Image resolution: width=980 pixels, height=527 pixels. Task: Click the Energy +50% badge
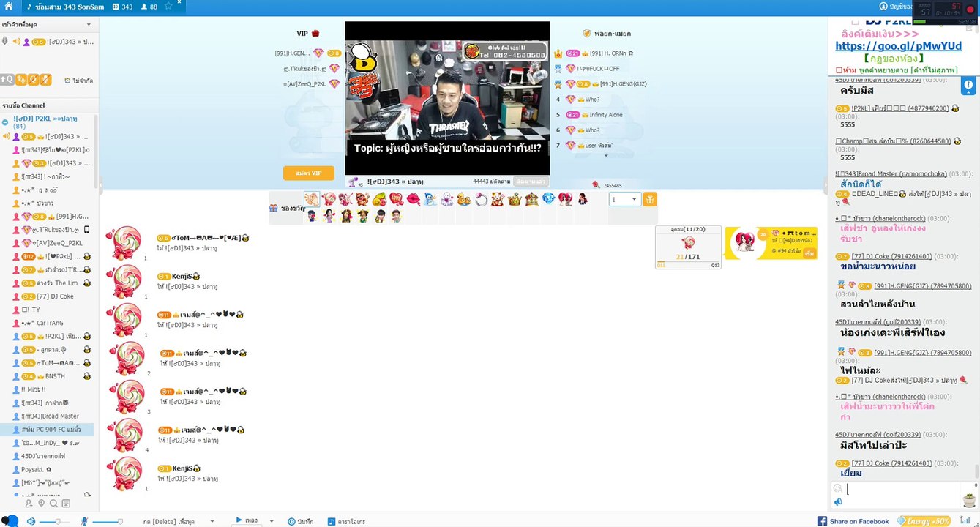pos(924,521)
